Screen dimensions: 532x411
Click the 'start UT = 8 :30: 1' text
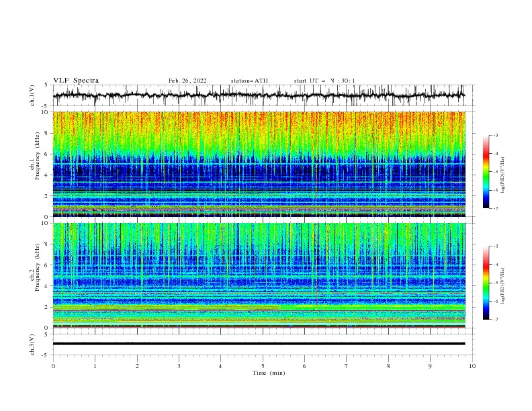click(x=324, y=81)
